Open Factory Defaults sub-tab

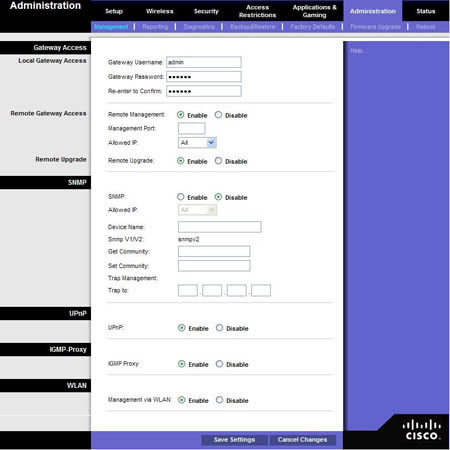(x=312, y=27)
